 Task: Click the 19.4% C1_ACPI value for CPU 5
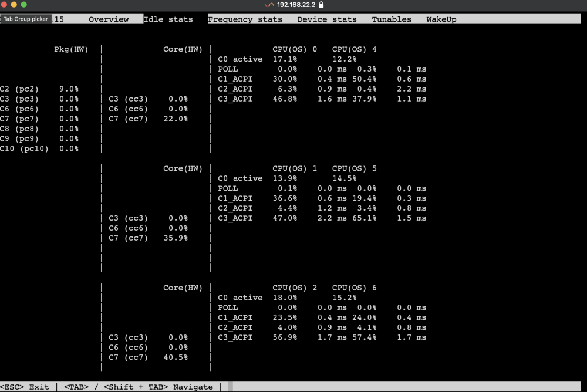click(365, 198)
